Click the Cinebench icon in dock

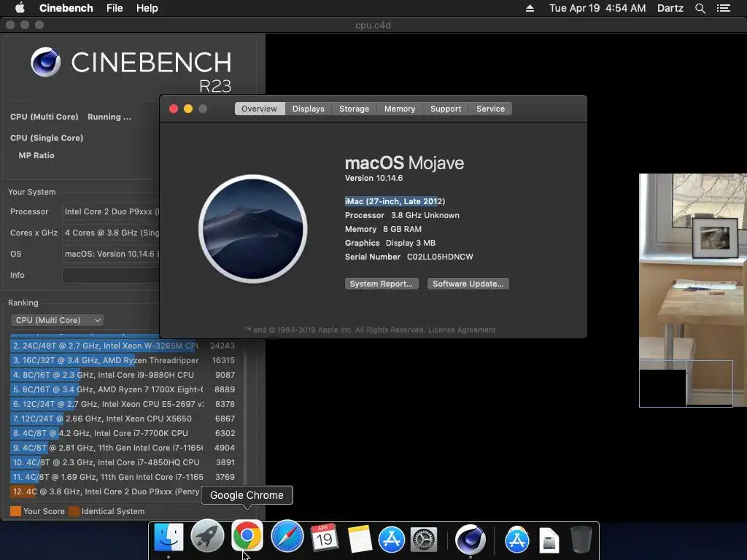(x=471, y=540)
